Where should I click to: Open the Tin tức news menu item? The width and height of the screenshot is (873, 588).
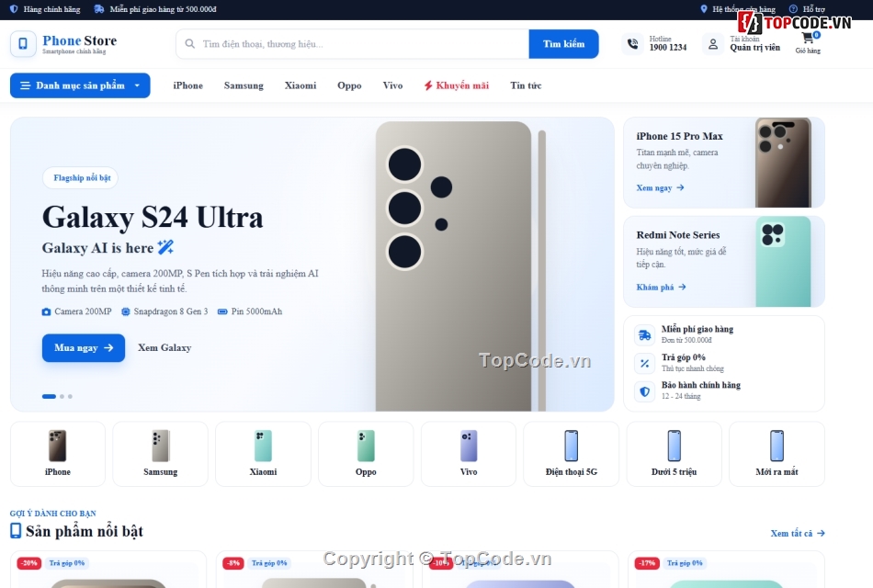pyautogui.click(x=526, y=85)
